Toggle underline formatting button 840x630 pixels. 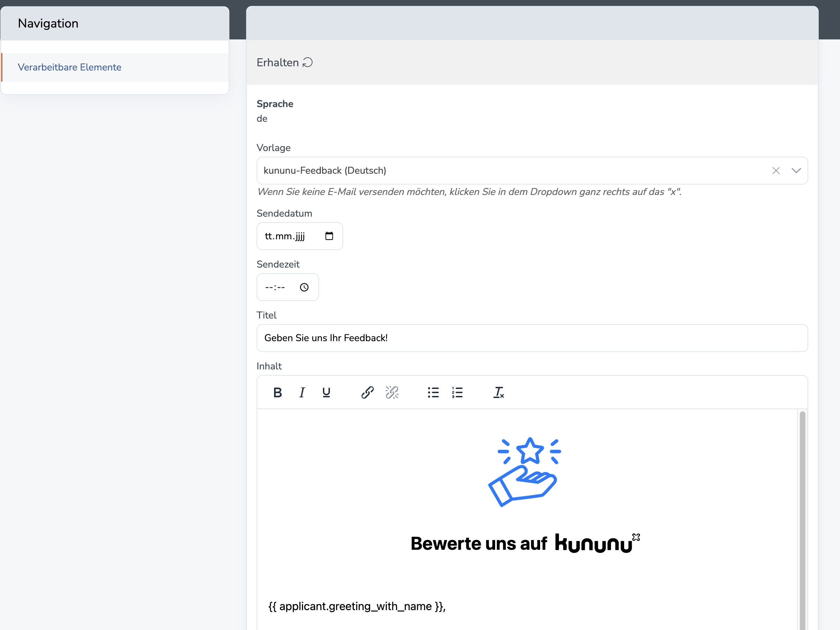pos(326,392)
